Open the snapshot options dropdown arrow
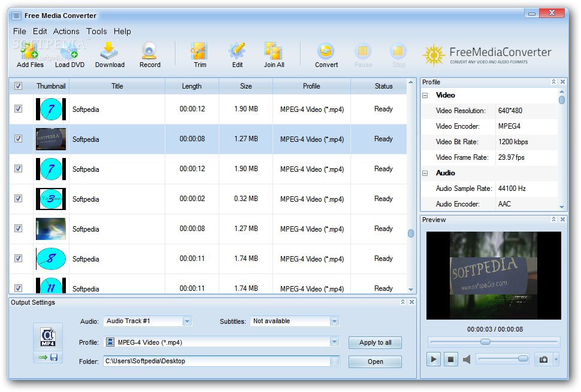Image resolution: width=581 pixels, height=392 pixels. [x=556, y=360]
